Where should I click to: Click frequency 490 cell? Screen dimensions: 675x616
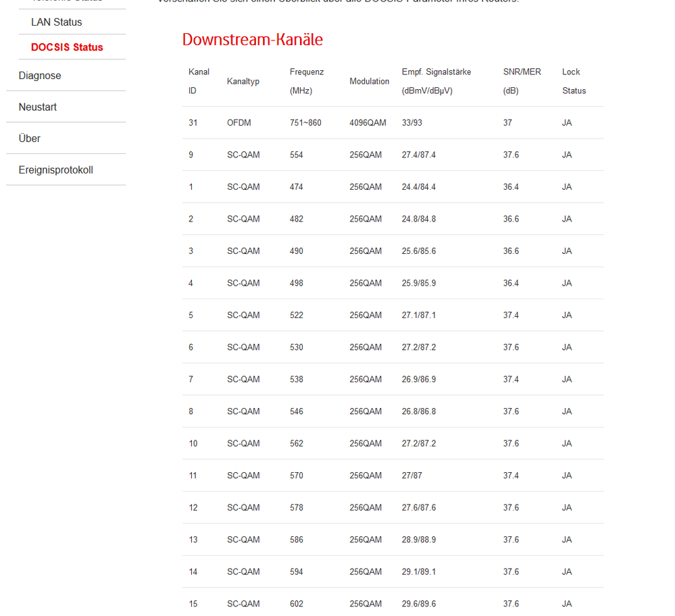click(296, 251)
